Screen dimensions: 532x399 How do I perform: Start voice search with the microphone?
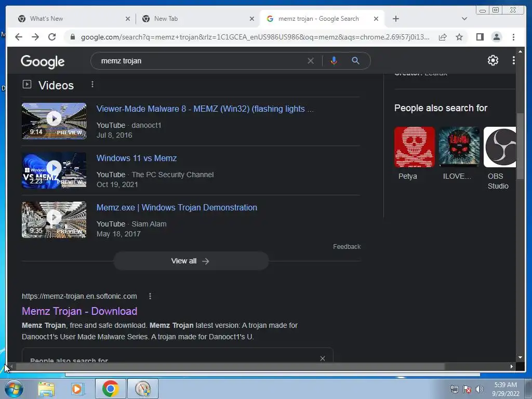point(334,61)
